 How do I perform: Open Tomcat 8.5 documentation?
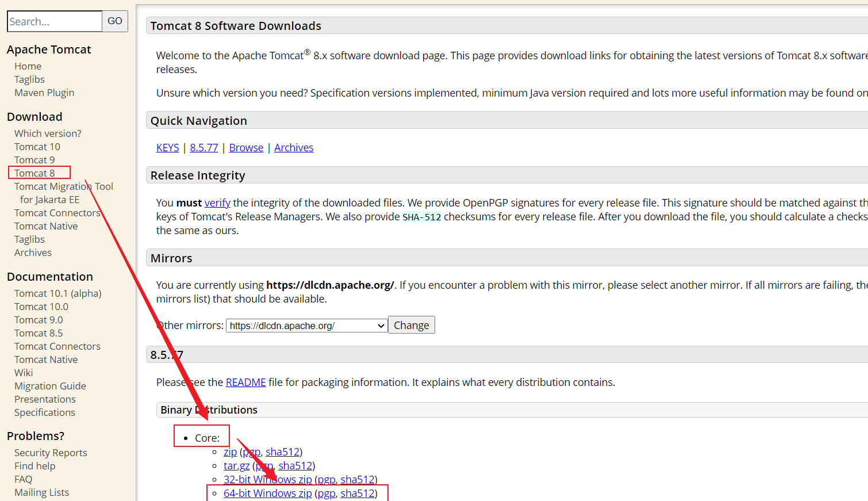tap(39, 333)
